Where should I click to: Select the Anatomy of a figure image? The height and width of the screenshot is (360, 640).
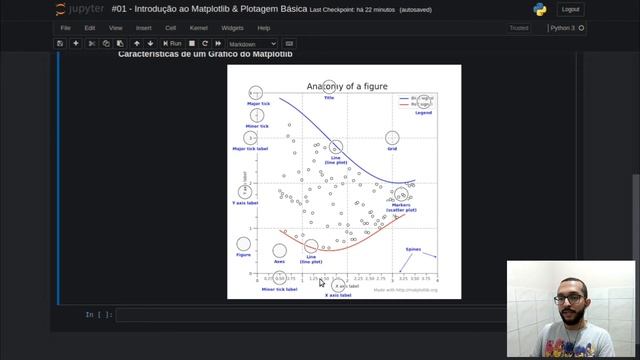point(344,182)
